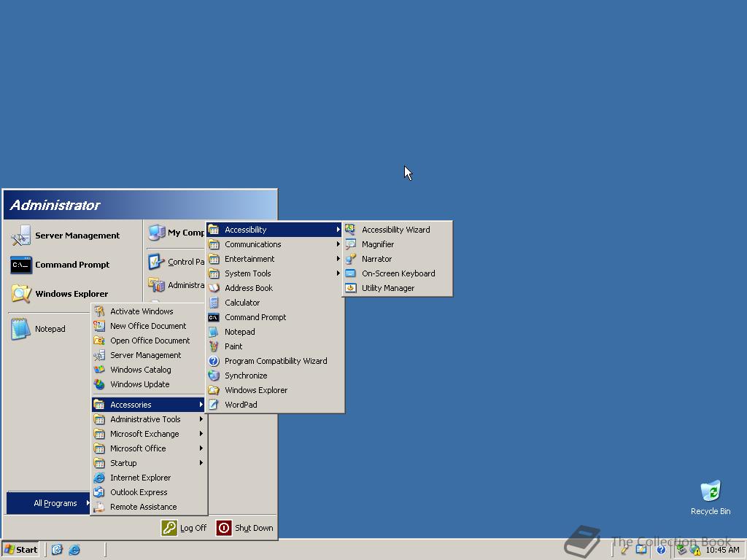Expand Microsoft Office folder
Screen dimensions: 747x560
[149, 448]
